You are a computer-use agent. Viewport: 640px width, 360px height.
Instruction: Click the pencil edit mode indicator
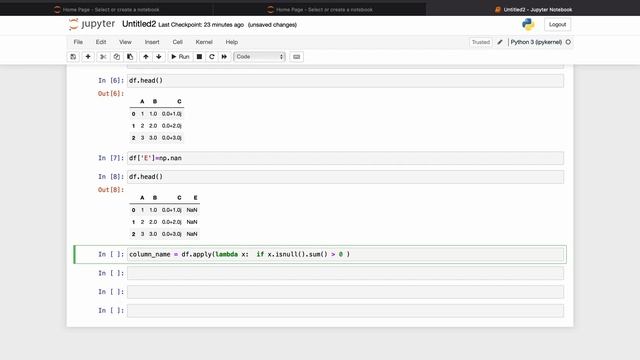pyautogui.click(x=500, y=42)
